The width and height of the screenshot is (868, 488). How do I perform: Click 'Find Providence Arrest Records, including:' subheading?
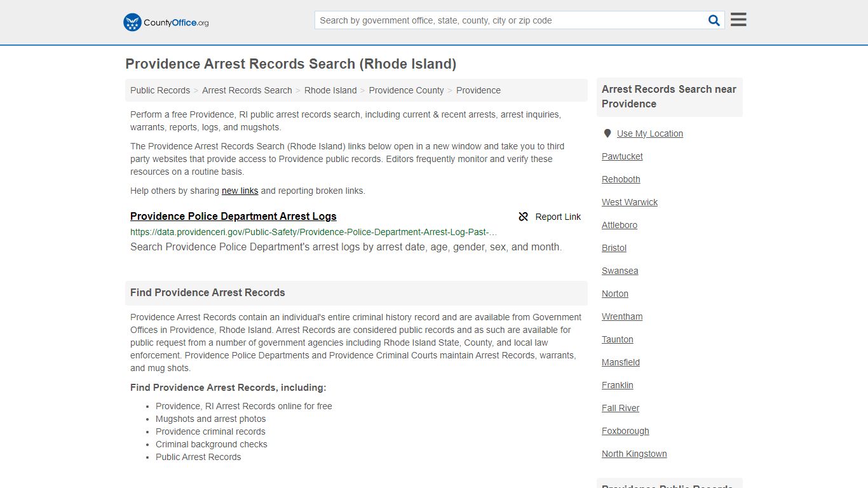(x=228, y=388)
